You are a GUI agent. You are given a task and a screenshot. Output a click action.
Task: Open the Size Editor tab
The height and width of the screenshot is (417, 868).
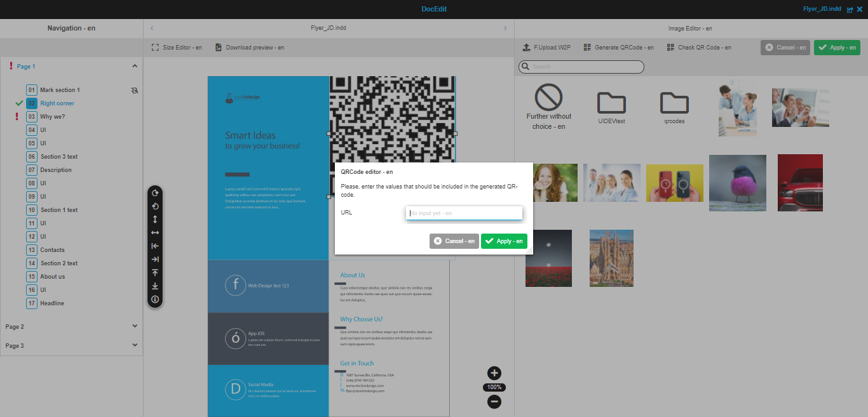(177, 47)
